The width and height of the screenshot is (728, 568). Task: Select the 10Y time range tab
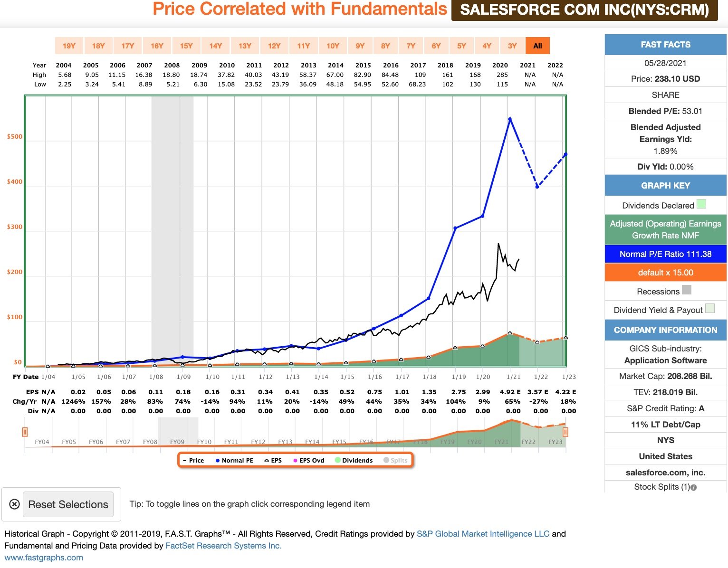[x=333, y=46]
